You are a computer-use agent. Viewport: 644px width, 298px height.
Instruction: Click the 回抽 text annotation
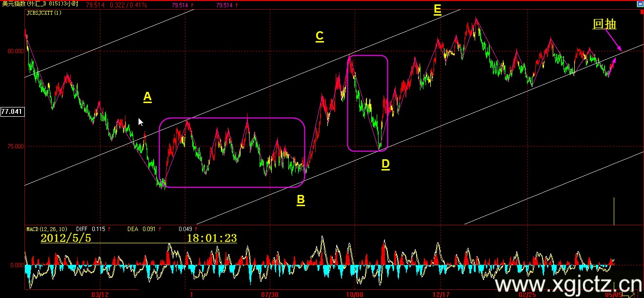[604, 24]
